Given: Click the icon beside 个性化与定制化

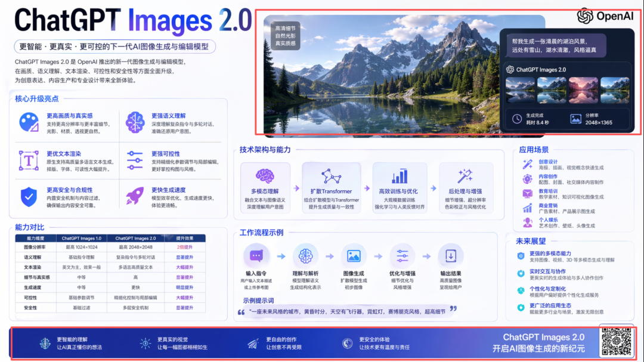Looking at the screenshot, I should [521, 291].
